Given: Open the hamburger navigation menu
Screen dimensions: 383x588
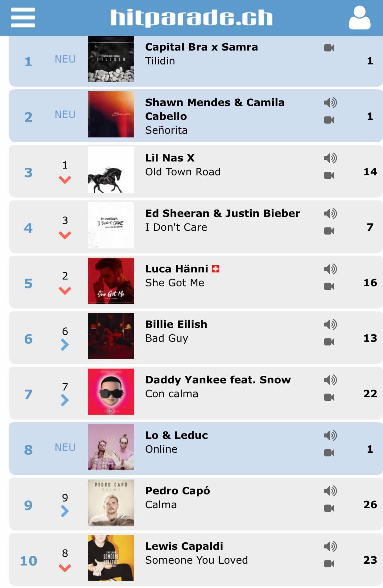Looking at the screenshot, I should click(23, 18).
